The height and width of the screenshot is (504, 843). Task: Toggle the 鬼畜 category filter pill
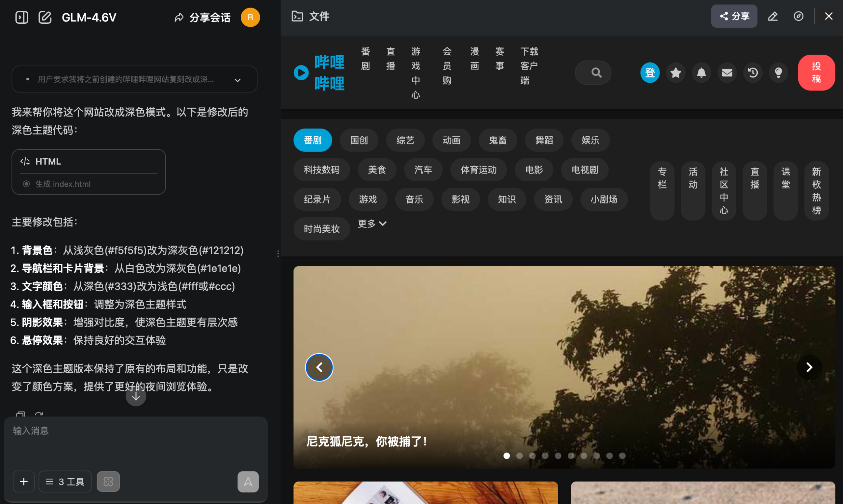[498, 140]
